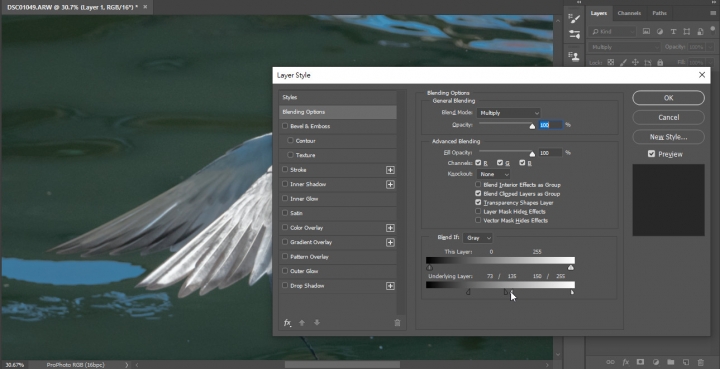Add another Stroke effect with plus icon
720x369 pixels.
390,170
